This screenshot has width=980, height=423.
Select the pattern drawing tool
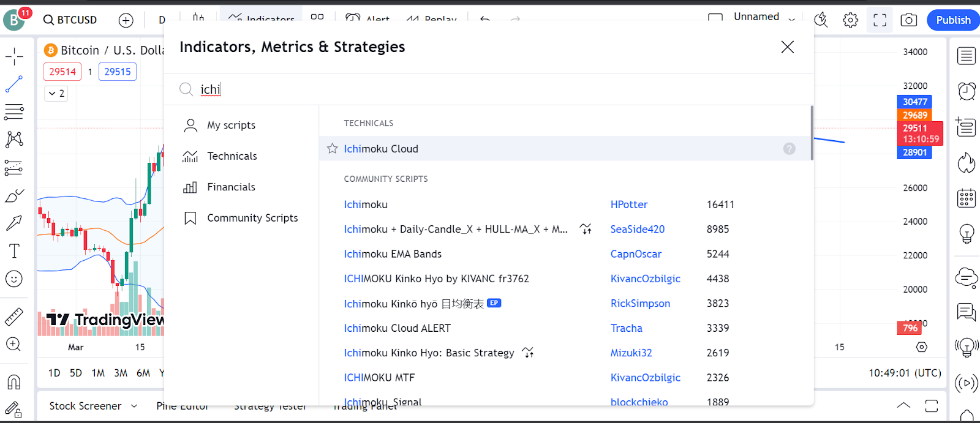pos(14,140)
